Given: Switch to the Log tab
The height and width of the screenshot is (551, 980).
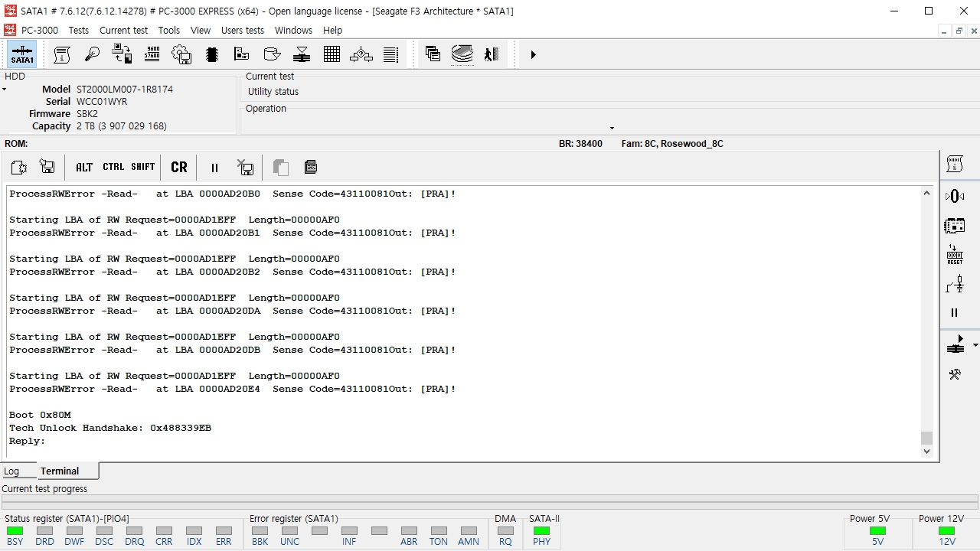Looking at the screenshot, I should point(11,471).
